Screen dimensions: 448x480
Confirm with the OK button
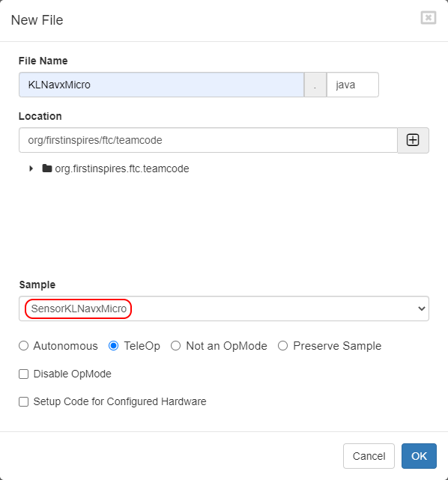[419, 456]
